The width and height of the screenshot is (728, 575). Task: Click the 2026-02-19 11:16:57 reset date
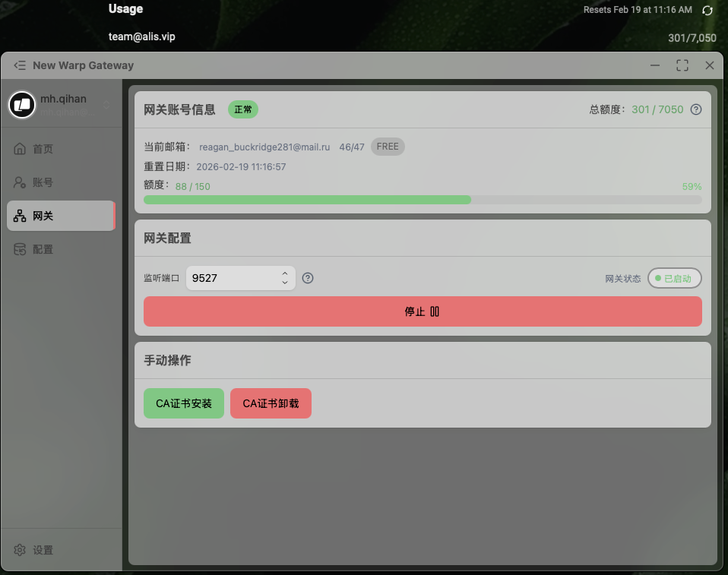(241, 166)
